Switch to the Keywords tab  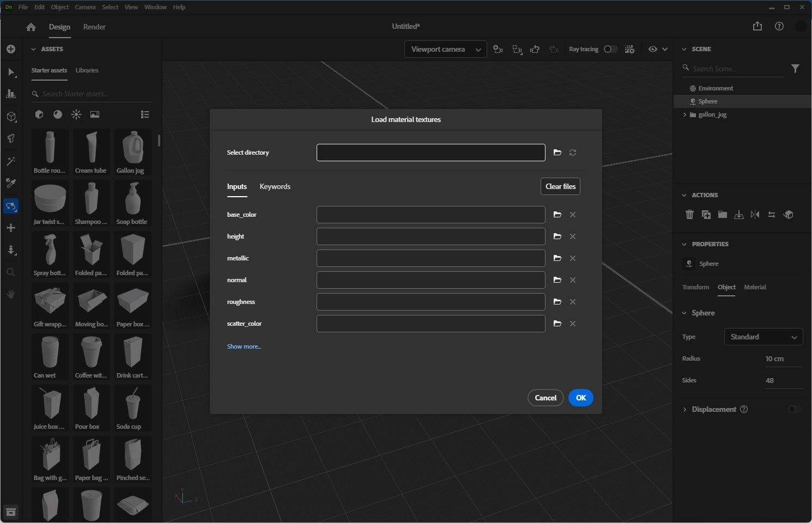click(275, 186)
